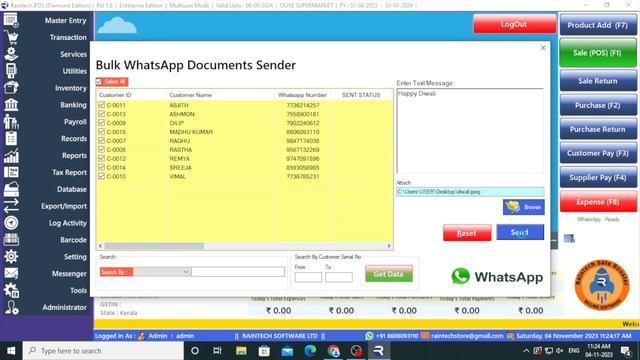
Task: Click the Tools gears icon
Action: click(11, 290)
